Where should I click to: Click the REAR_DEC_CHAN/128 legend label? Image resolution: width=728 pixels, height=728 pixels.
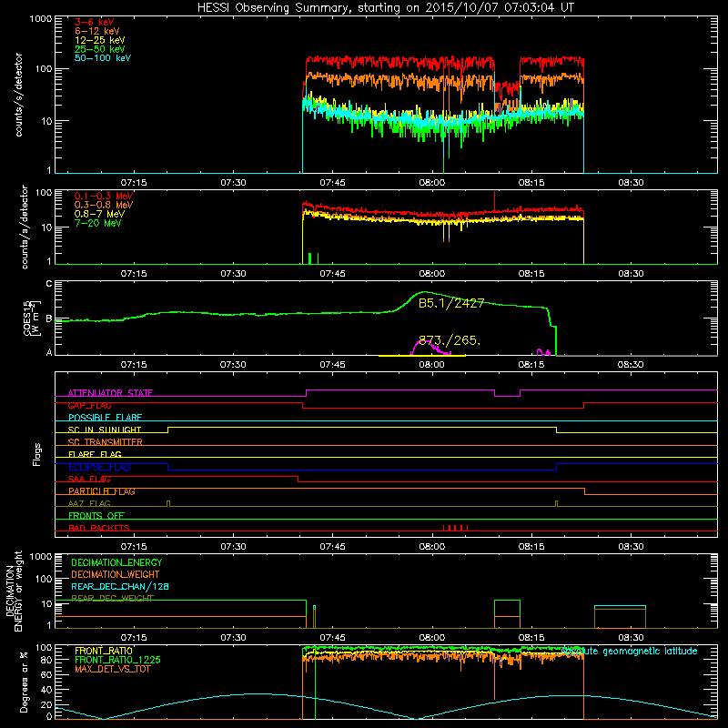tap(120, 586)
